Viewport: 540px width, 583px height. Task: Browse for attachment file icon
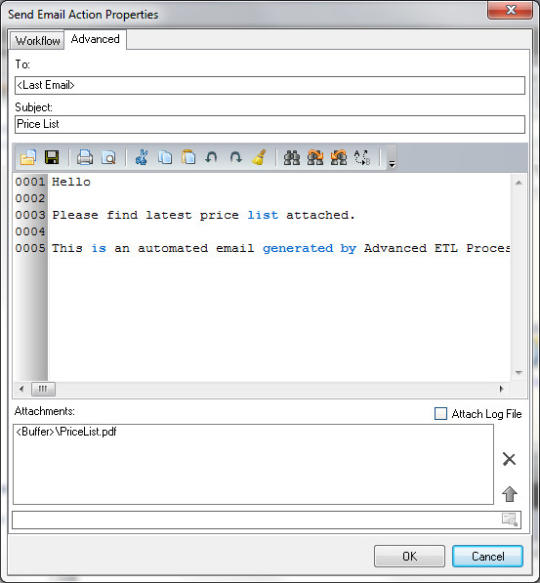(510, 519)
